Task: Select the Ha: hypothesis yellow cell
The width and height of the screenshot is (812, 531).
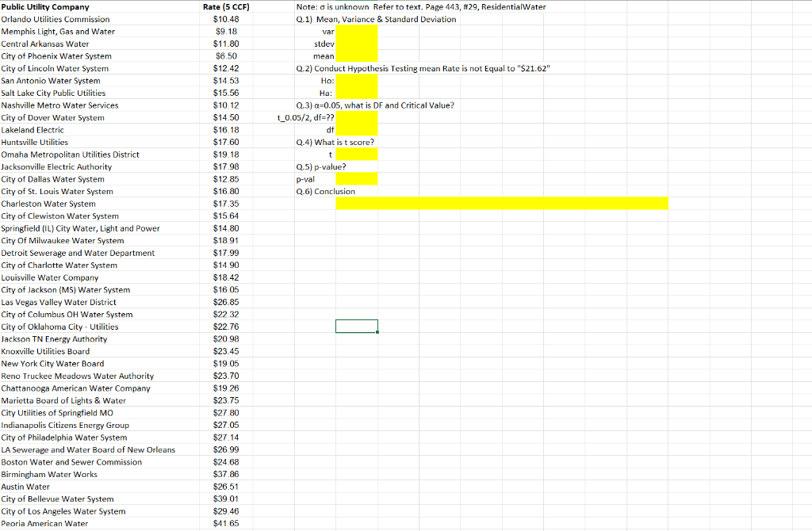Action: pyautogui.click(x=356, y=93)
